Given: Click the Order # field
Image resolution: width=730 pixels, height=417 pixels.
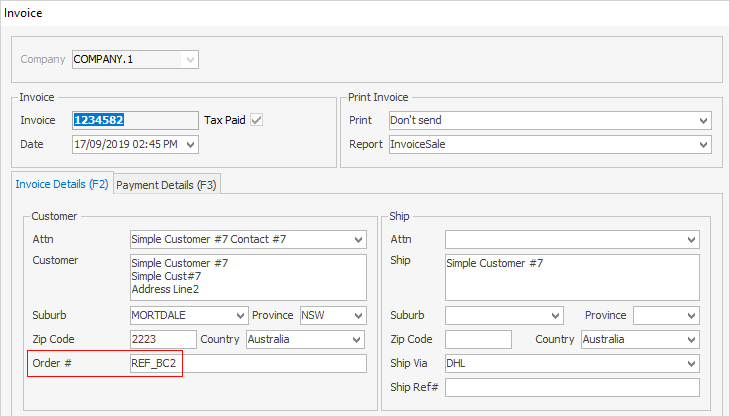Looking at the screenshot, I should tap(248, 363).
